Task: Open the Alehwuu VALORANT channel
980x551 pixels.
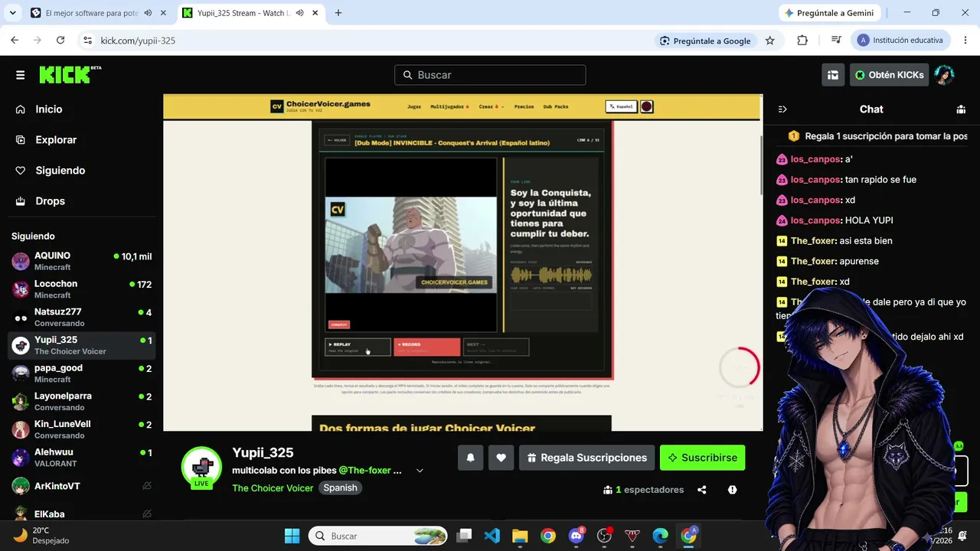Action: point(82,458)
